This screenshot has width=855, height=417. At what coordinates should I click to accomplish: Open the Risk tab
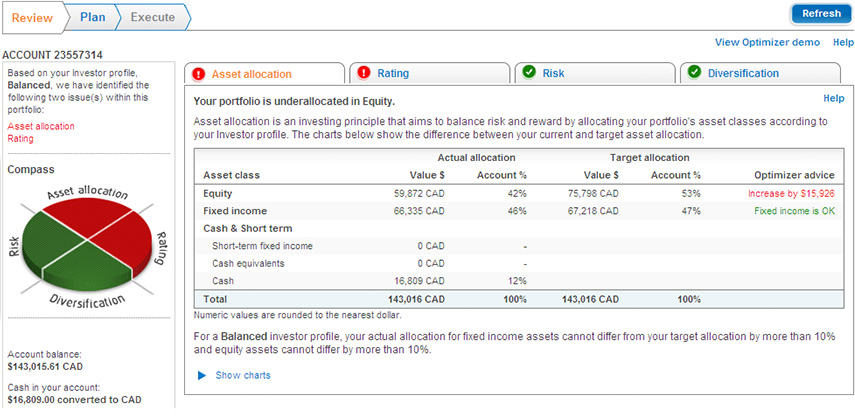[x=553, y=73]
